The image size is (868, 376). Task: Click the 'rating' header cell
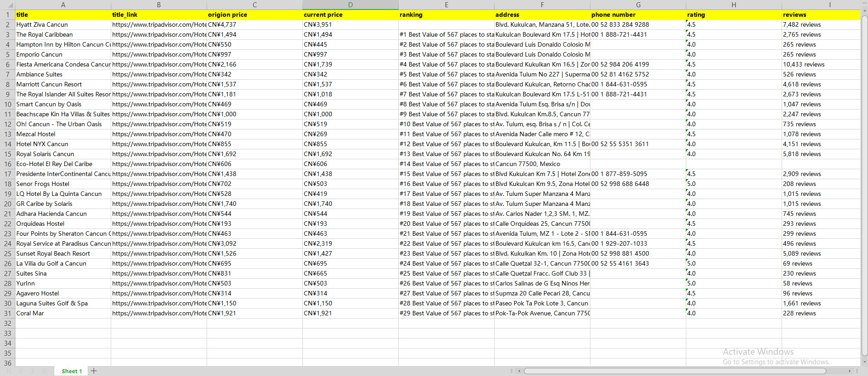tap(734, 15)
